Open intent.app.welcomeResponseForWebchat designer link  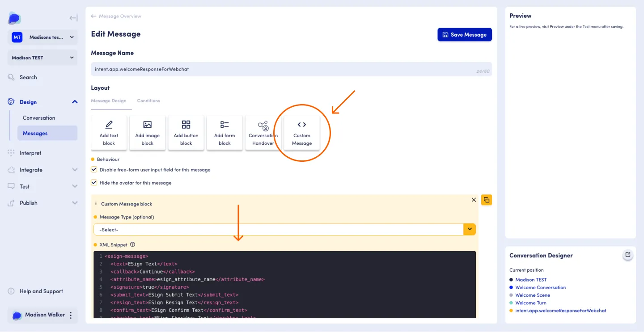[561, 310]
